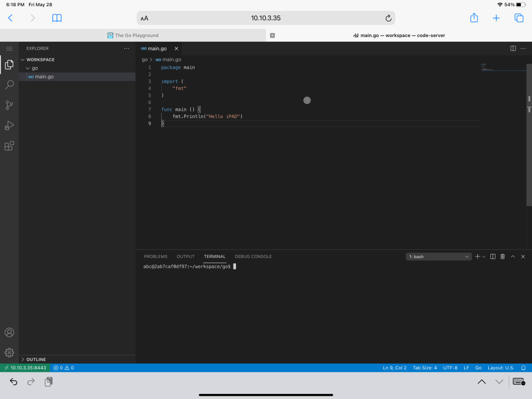532x399 pixels.
Task: Expand the OUTLINE section
Action: point(36,359)
